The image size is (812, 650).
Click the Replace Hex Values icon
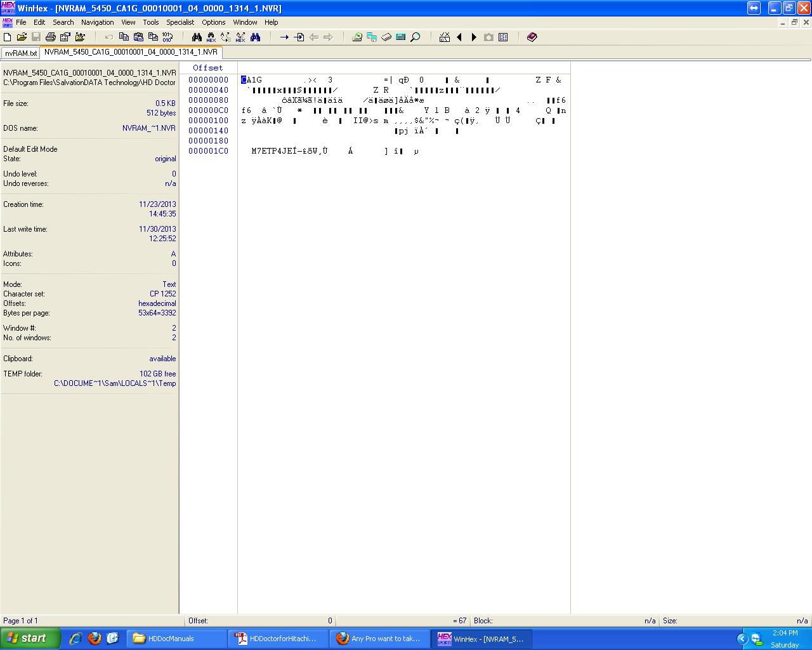click(x=240, y=37)
